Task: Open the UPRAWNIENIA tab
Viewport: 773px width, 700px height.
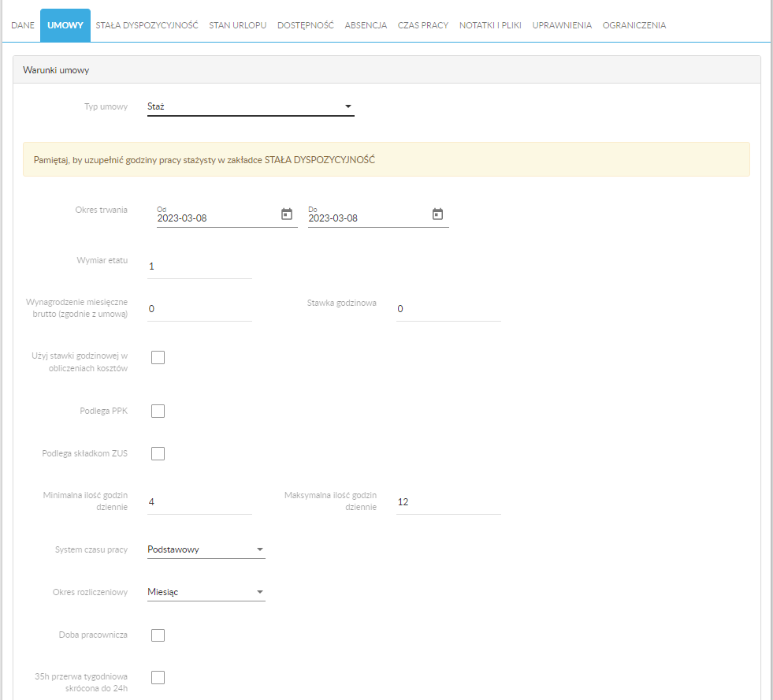Action: point(562,25)
